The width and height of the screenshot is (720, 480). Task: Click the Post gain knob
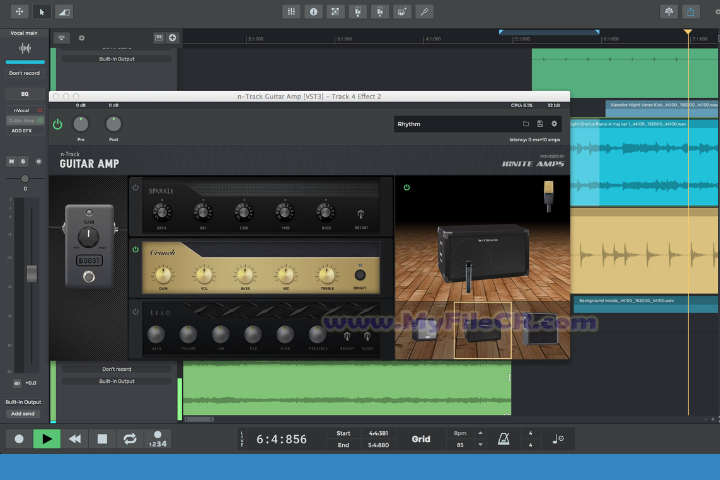pyautogui.click(x=113, y=124)
